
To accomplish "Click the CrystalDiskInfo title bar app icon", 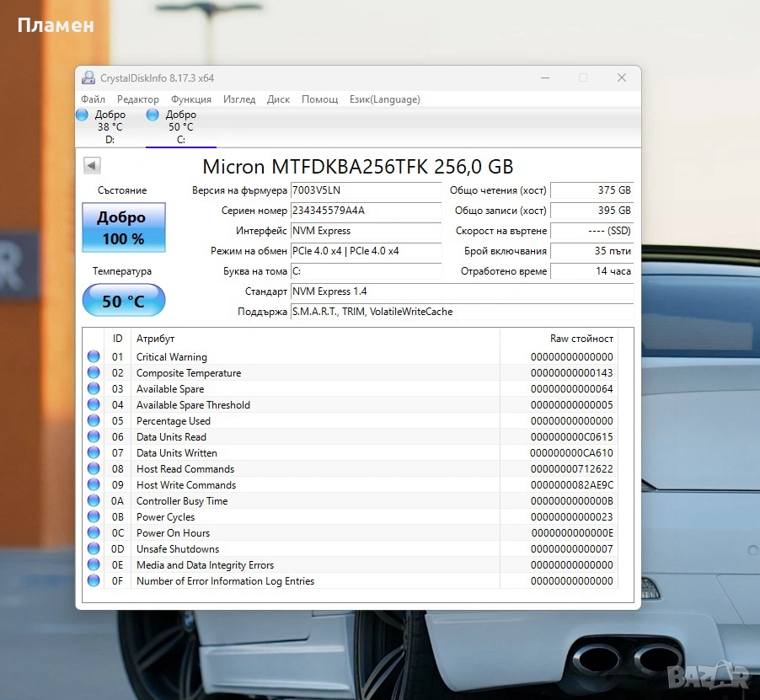I will coord(88,78).
